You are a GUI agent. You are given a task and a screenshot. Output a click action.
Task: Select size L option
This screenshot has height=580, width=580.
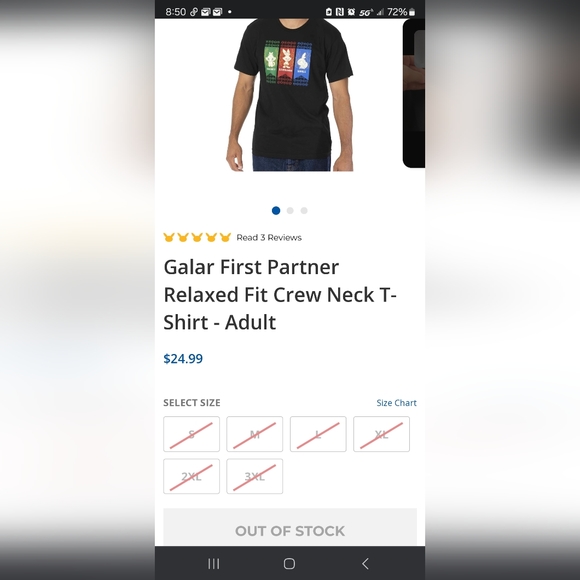318,434
